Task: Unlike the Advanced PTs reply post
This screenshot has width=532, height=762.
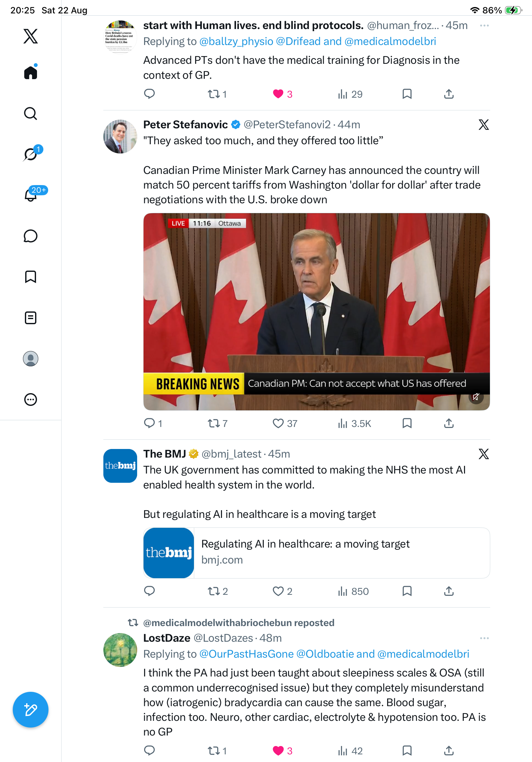Action: 278,94
